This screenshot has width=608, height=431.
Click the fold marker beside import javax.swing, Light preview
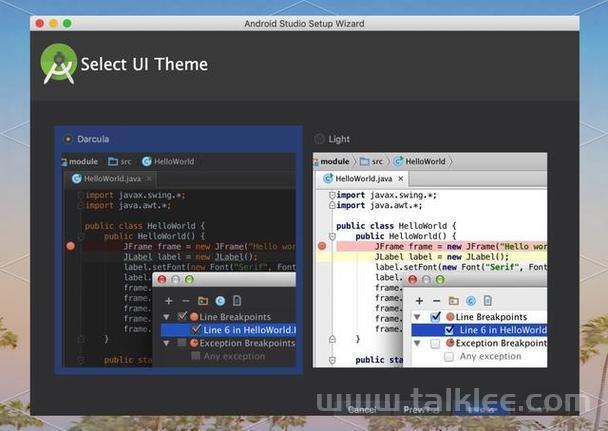332,195
